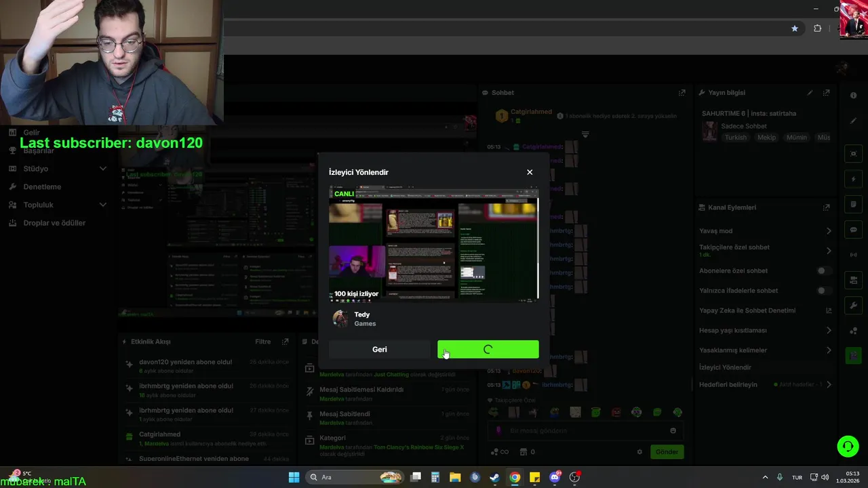The height and width of the screenshot is (488, 868).
Task: Expand Yavaş mod options
Action: pyautogui.click(x=829, y=231)
